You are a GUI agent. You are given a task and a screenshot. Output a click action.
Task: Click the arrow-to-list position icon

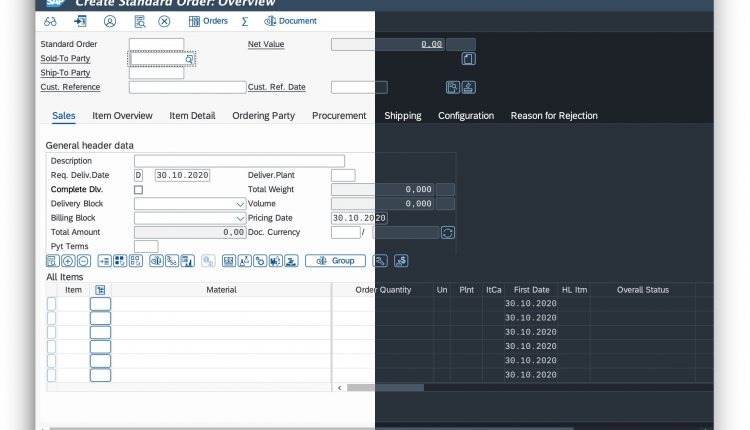[104, 261]
